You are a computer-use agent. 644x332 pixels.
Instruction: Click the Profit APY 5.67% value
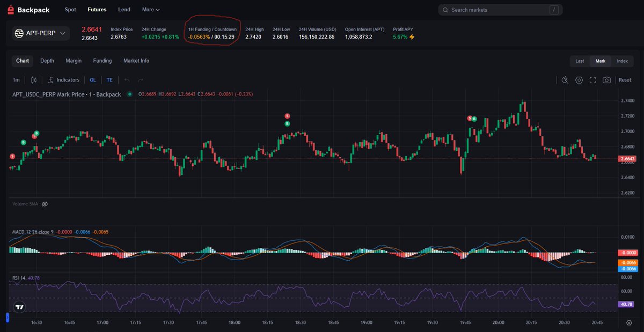(400, 37)
